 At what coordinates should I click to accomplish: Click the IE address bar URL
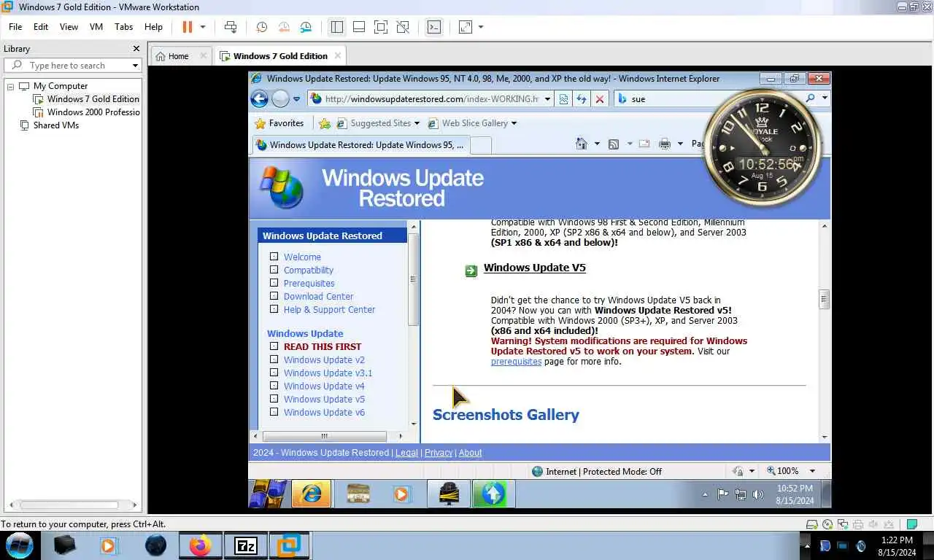click(431, 99)
